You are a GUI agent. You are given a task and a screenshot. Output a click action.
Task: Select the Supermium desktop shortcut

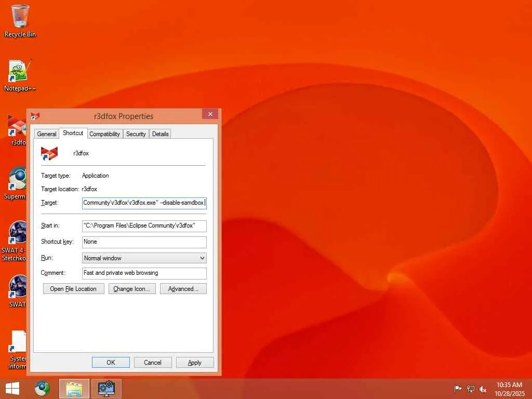16,183
